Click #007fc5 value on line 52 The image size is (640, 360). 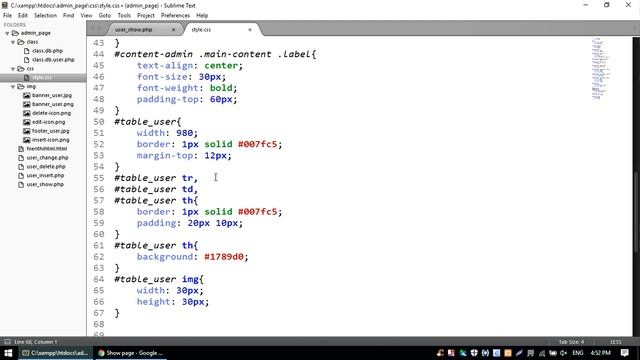(x=258, y=144)
